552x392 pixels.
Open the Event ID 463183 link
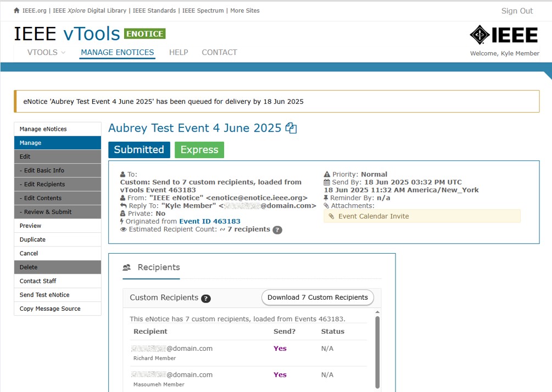[x=210, y=221]
